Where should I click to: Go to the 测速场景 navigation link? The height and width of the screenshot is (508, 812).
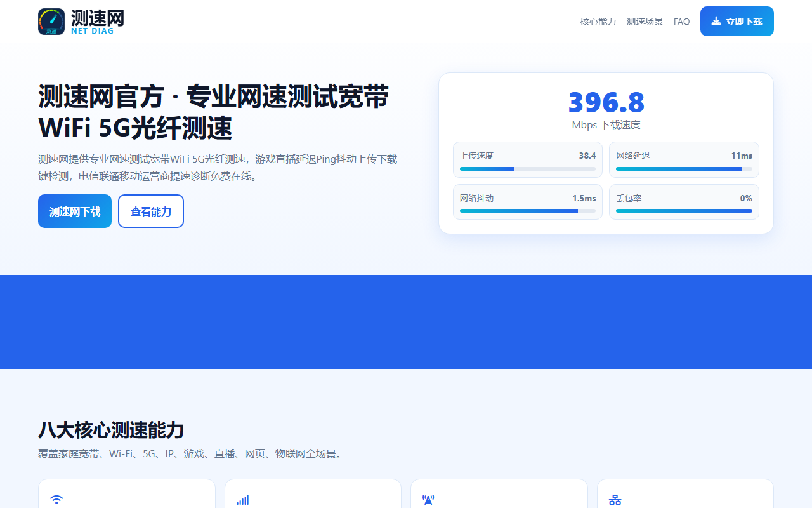pyautogui.click(x=645, y=22)
